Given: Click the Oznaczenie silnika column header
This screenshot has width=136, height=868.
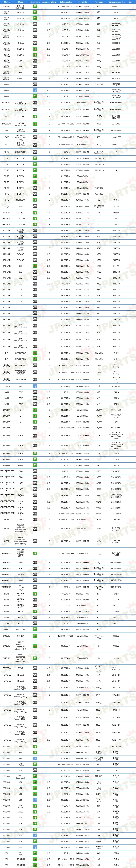Looking at the screenshot, I should pyautogui.click(x=116, y=2).
